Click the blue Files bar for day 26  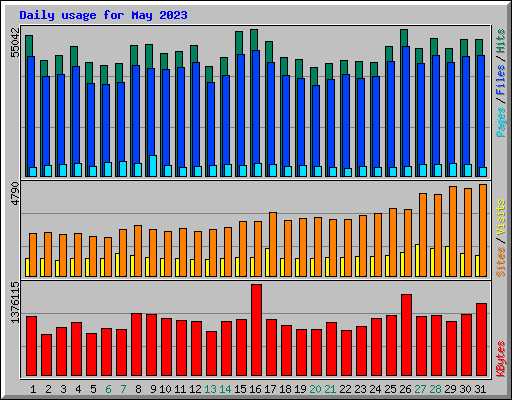tap(406, 105)
